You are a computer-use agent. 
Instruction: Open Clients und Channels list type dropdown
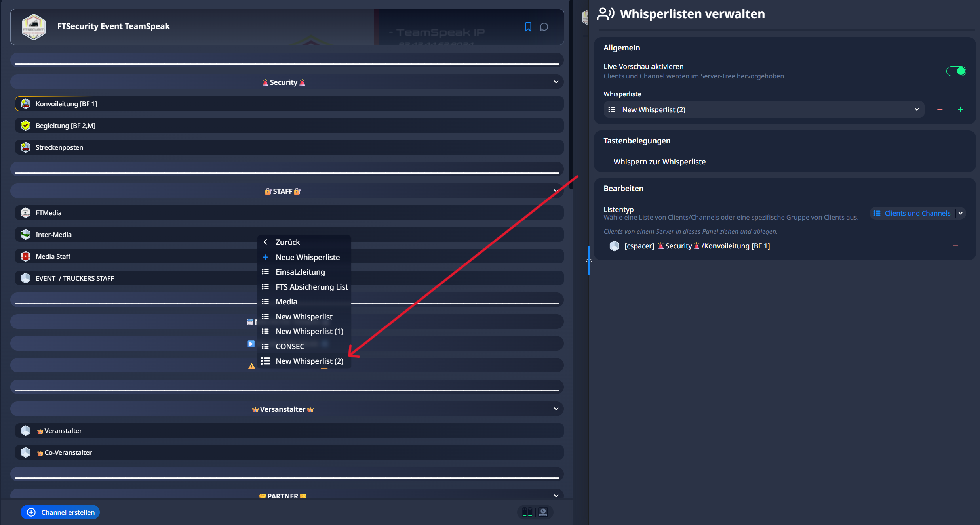[917, 213]
